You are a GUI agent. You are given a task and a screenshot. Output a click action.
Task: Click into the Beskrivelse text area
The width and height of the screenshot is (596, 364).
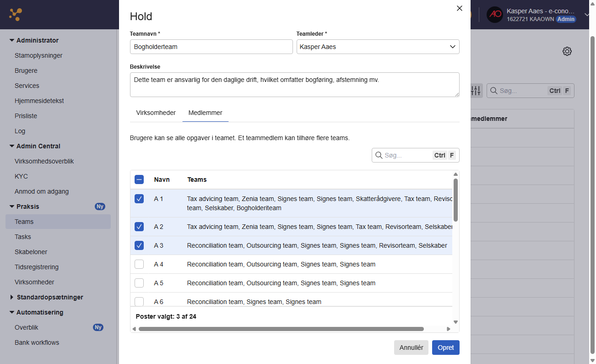click(295, 85)
